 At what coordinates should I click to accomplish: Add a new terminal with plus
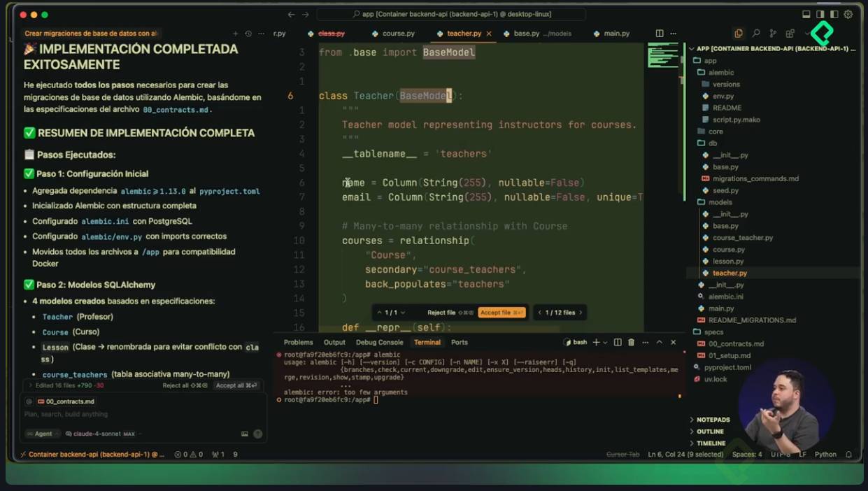(596, 342)
